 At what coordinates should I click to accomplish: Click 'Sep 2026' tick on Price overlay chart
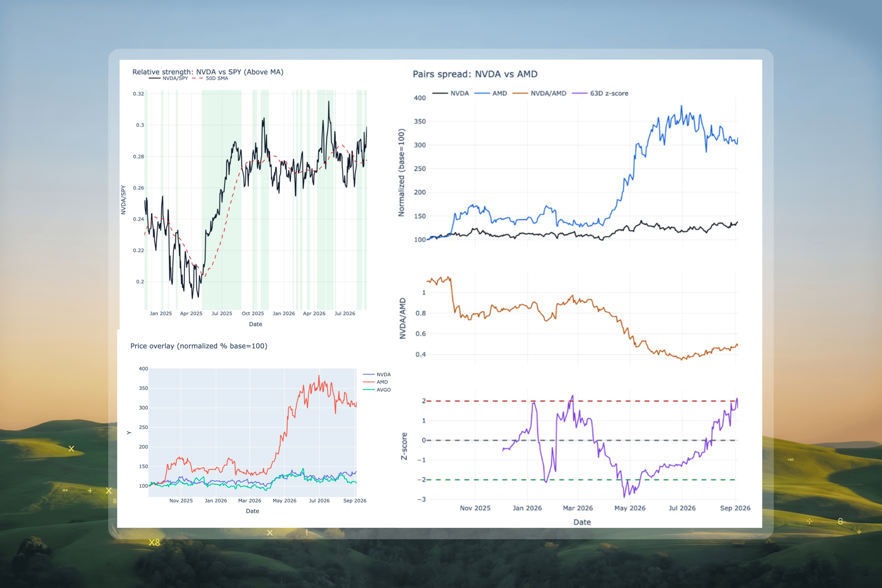point(355,501)
